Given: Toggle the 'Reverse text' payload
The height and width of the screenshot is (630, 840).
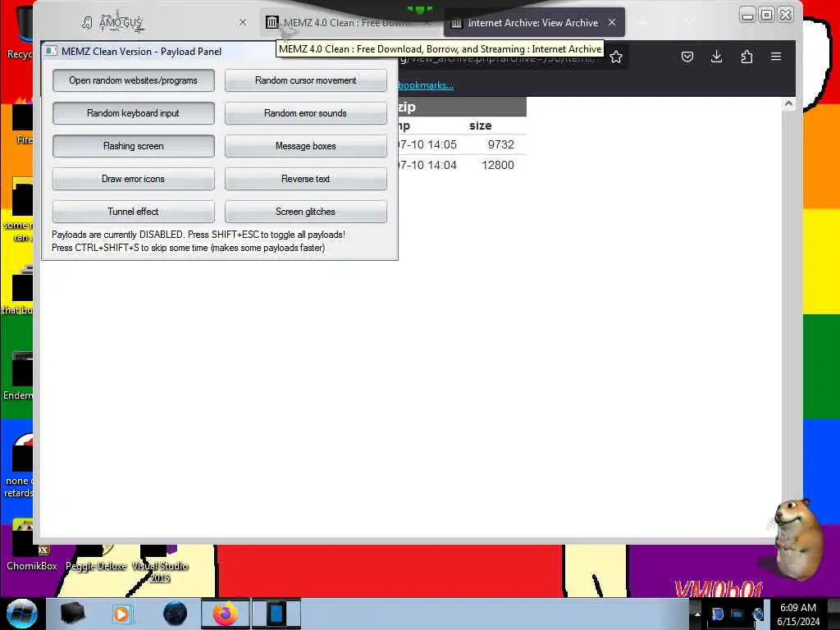Looking at the screenshot, I should pos(305,178).
